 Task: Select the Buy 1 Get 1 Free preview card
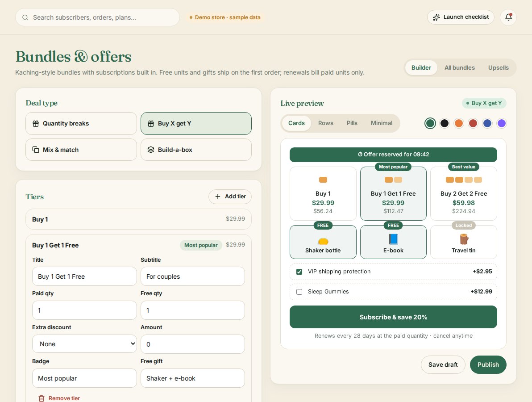393,193
